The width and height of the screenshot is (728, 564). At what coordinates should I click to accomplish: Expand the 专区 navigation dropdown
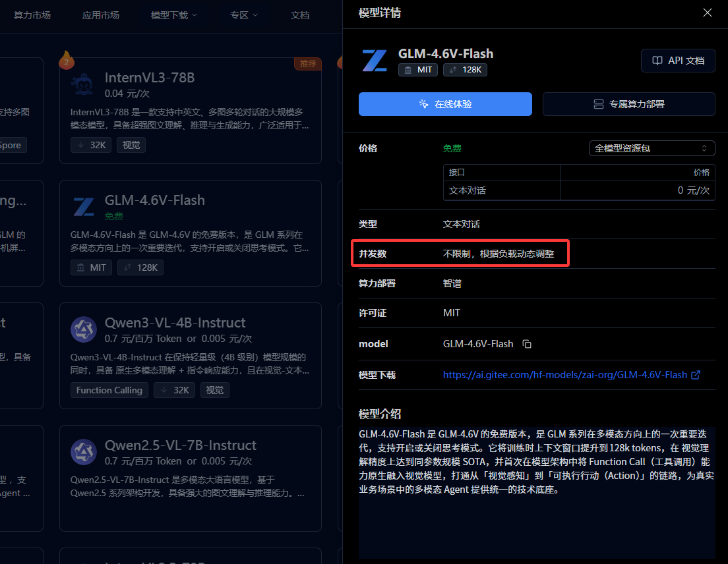coord(244,15)
